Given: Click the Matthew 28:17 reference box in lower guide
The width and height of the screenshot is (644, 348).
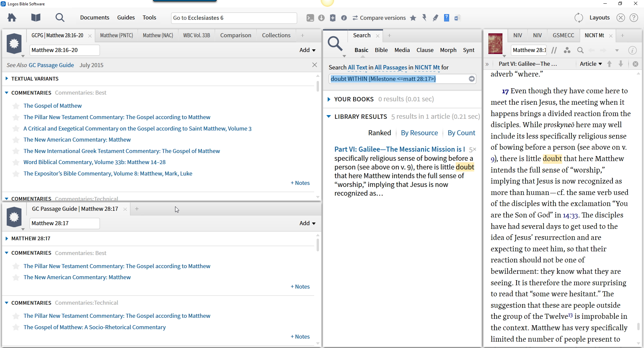Looking at the screenshot, I should (64, 223).
